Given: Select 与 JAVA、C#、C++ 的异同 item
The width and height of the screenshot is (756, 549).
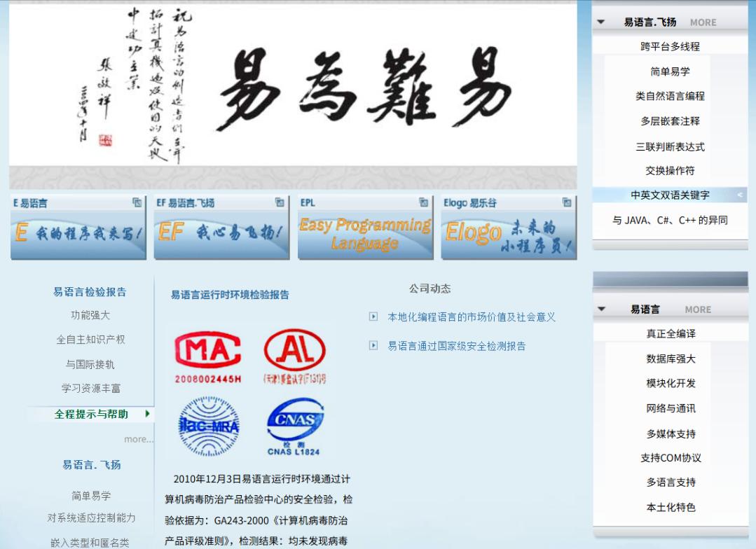Looking at the screenshot, I should (x=670, y=220).
